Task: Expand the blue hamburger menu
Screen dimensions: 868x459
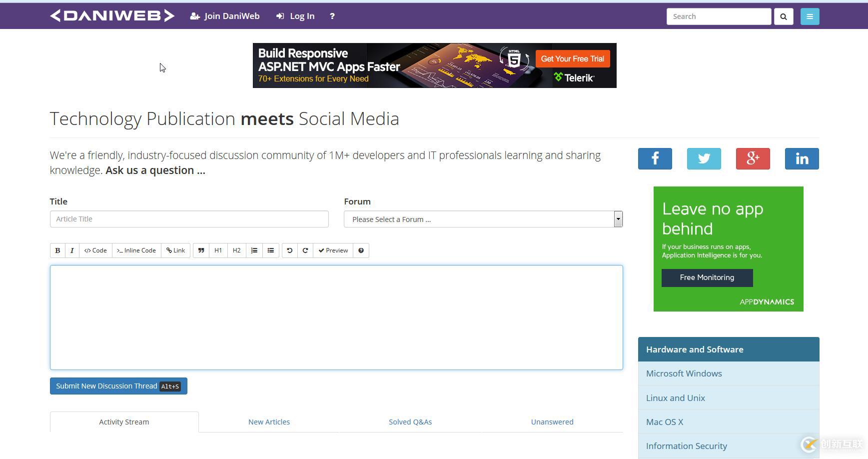Action: (x=810, y=16)
